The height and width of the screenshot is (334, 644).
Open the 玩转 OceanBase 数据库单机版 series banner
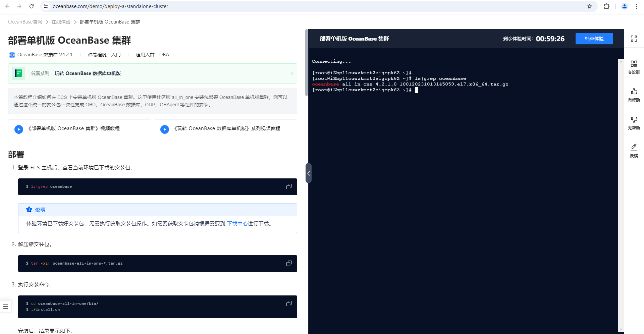tap(153, 73)
